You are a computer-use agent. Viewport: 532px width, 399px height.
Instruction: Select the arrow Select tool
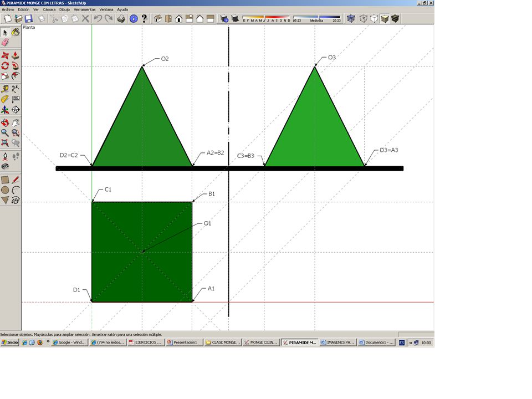pos(5,32)
